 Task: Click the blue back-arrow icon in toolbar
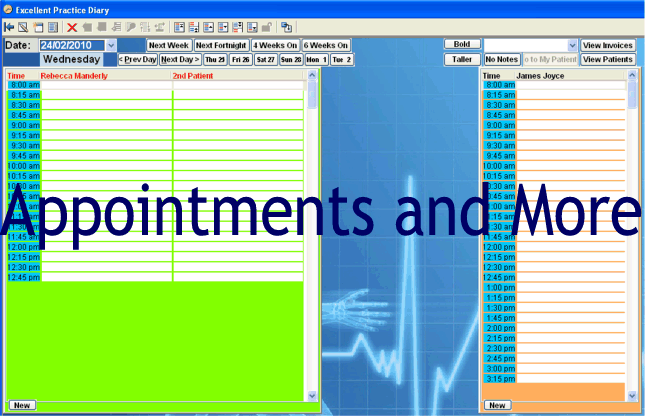(9, 27)
